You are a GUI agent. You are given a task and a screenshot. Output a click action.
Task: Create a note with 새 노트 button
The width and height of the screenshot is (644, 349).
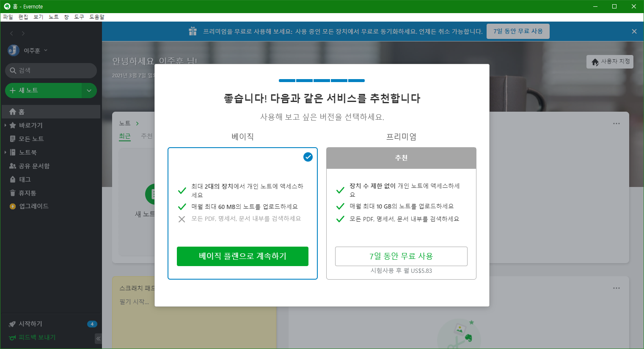click(x=43, y=91)
